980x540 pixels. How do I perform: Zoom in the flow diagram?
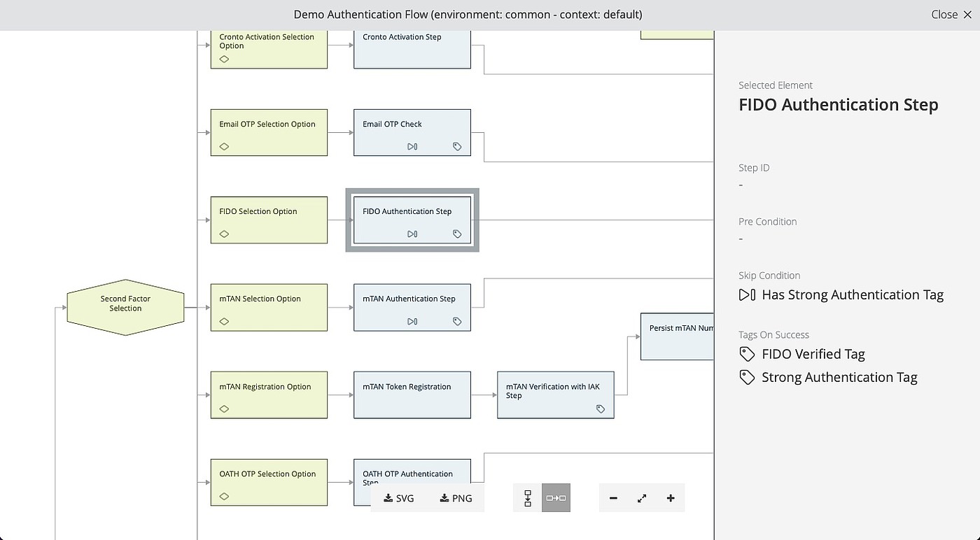tap(671, 498)
